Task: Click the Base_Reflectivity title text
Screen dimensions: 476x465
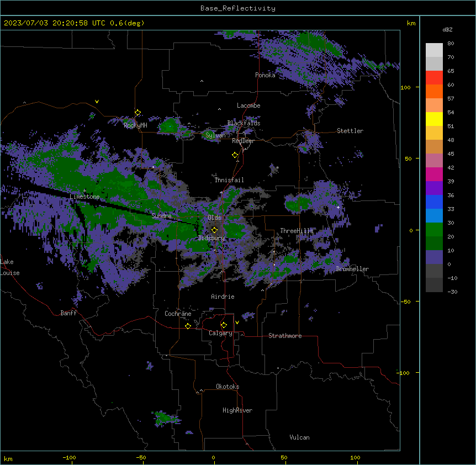Action: pyautogui.click(x=238, y=8)
